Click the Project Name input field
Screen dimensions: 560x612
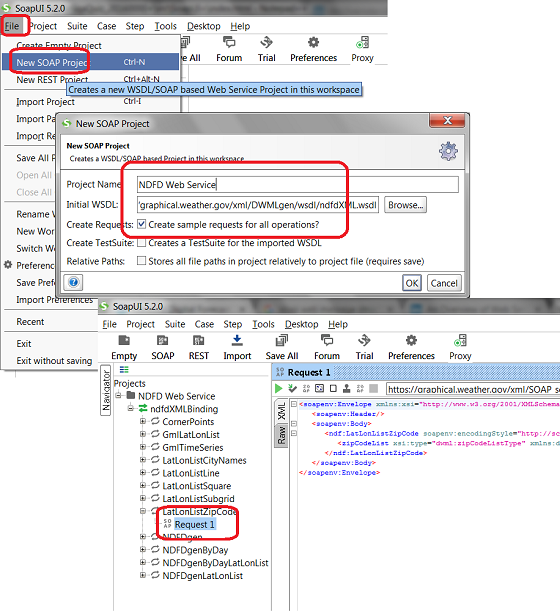click(298, 185)
